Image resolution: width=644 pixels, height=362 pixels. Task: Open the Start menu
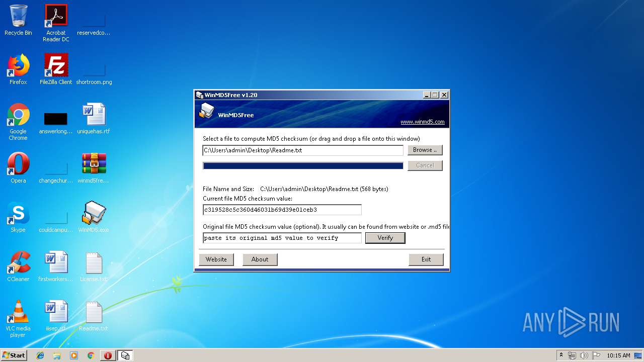(14, 355)
